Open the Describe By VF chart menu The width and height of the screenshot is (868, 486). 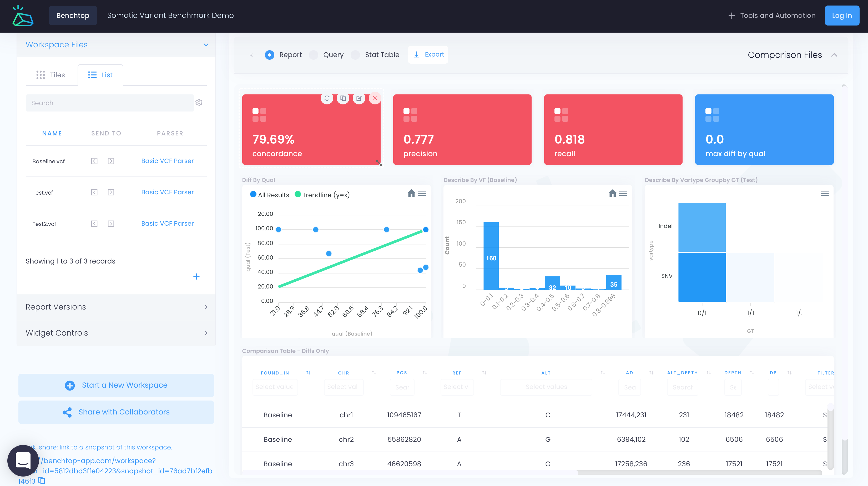coord(624,193)
